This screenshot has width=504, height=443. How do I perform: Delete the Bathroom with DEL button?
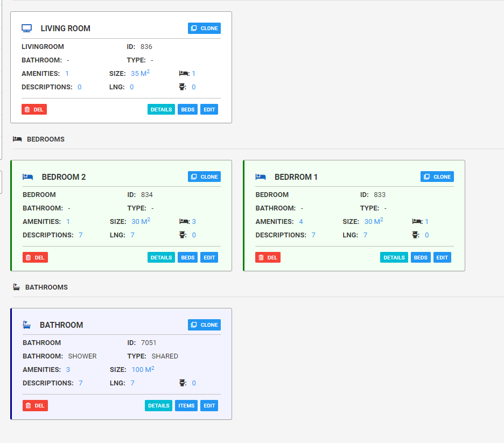tap(35, 405)
